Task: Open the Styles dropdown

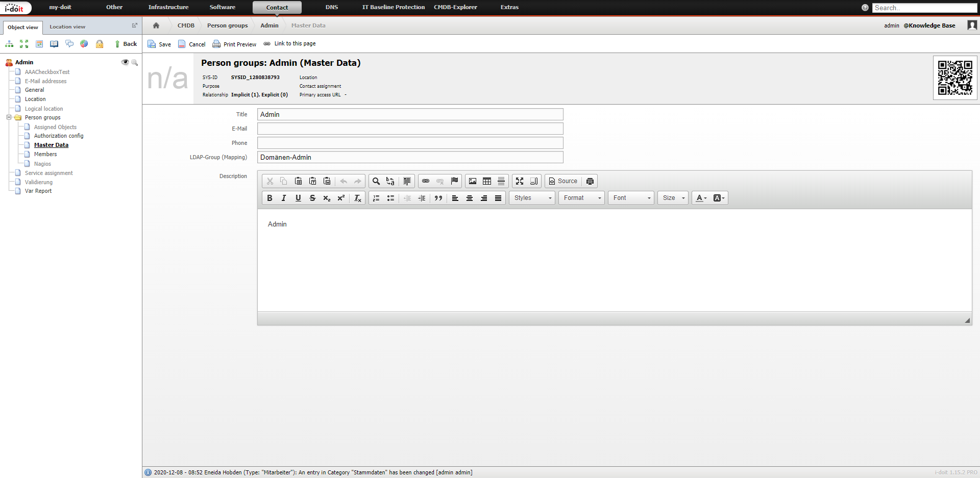Action: (532, 198)
